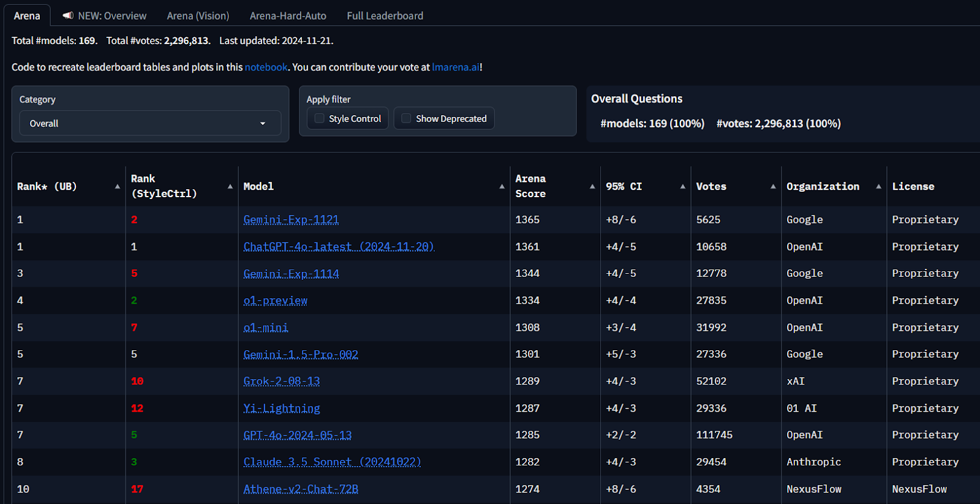Sort table by Rank (UB) arrow
This screenshot has width=980, height=504.
[117, 187]
